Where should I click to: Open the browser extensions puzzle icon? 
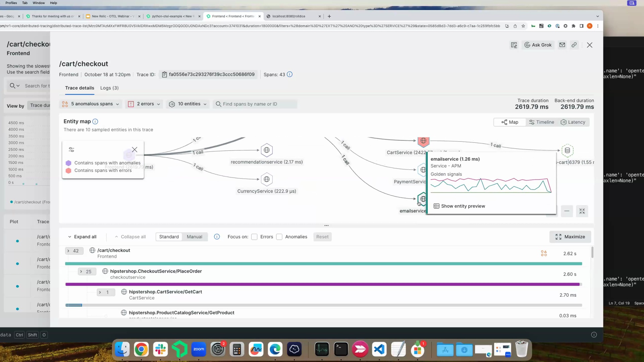[x=574, y=26]
